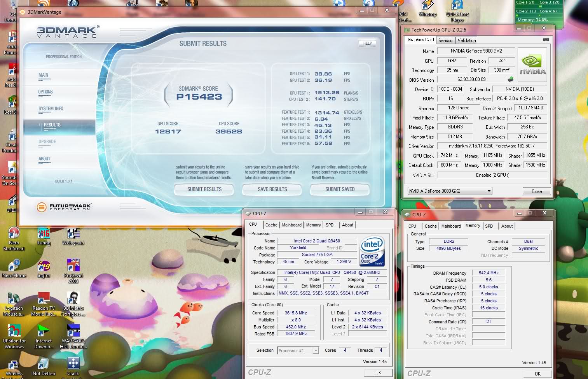Image resolution: width=588 pixels, height=379 pixels.
Task: Click the GPU Name field NVIDIA GeForce 9800 GX2
Action: coord(476,51)
